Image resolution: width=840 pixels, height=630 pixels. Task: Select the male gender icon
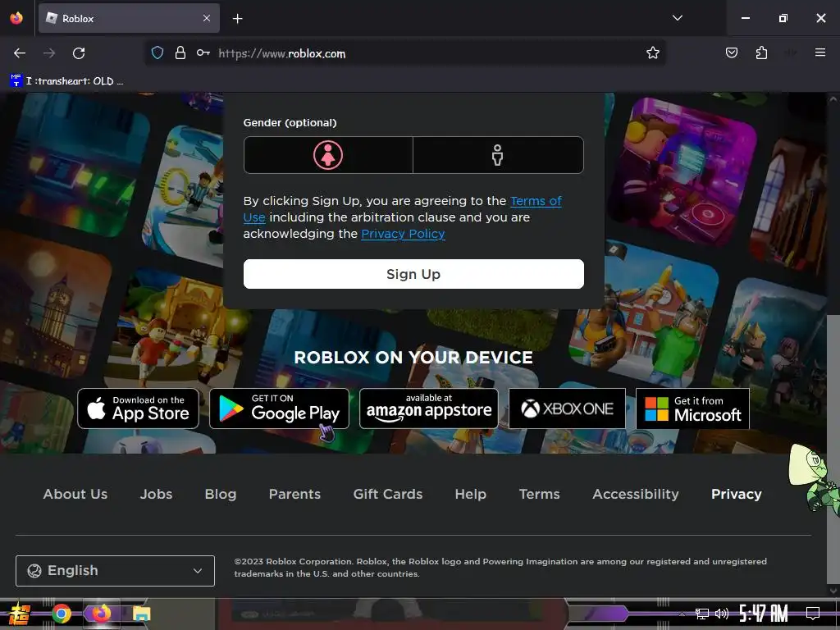(x=498, y=155)
